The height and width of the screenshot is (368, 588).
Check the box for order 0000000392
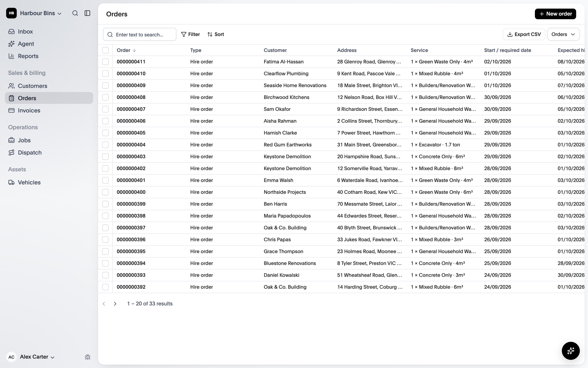pos(105,287)
